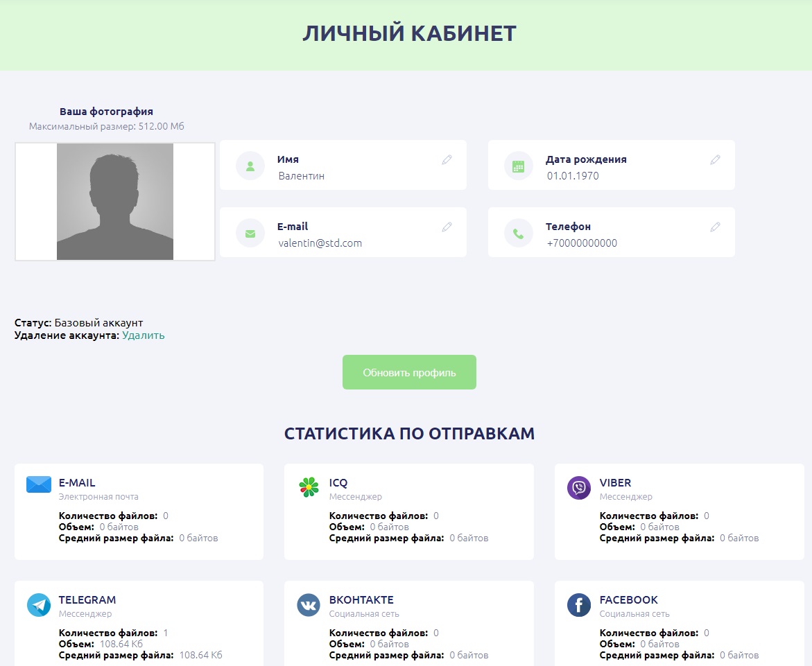Click the Социальная сеть subtitle under FACEBOOK
Viewport: 812px width, 666px height.
click(x=634, y=614)
